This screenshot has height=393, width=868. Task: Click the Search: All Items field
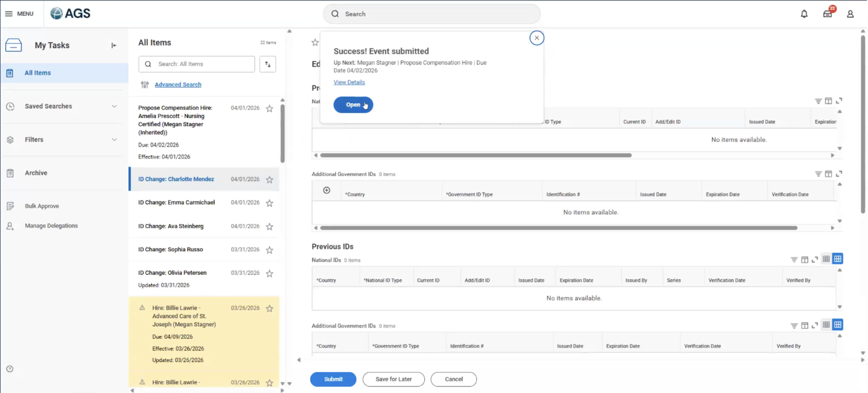(196, 64)
